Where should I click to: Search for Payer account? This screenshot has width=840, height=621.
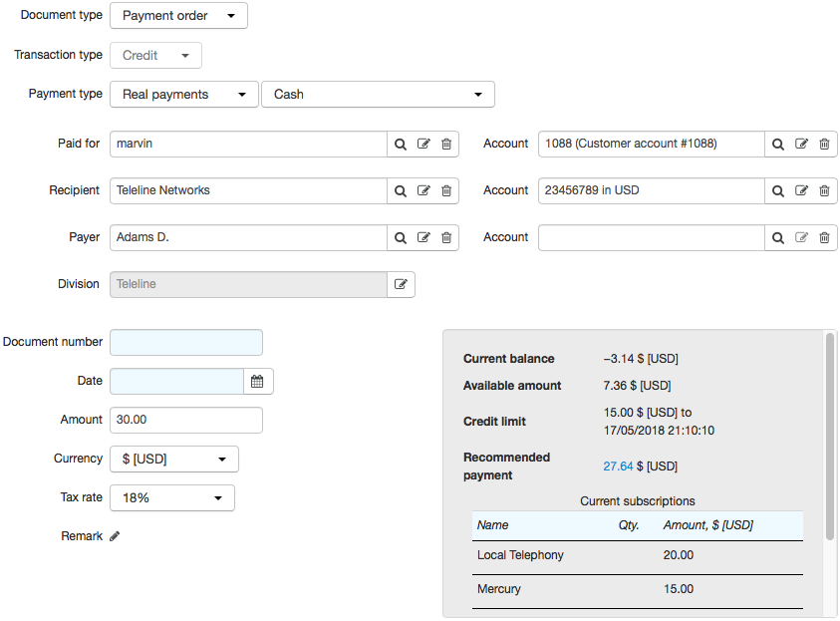778,238
